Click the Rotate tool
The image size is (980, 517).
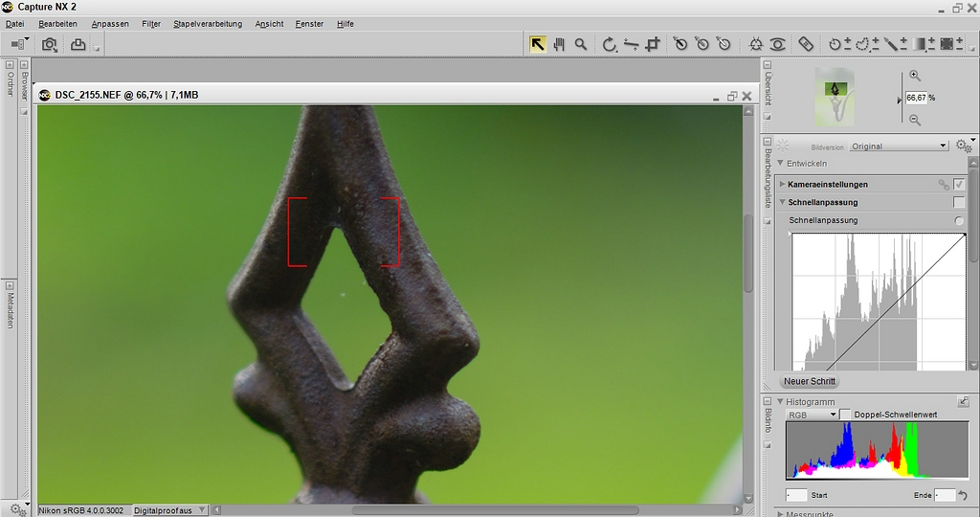click(610, 44)
